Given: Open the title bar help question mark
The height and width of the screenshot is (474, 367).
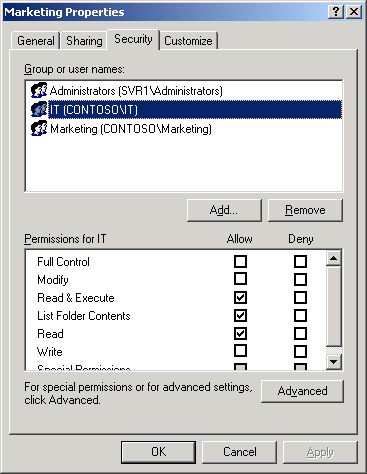Looking at the screenshot, I should pos(336,12).
